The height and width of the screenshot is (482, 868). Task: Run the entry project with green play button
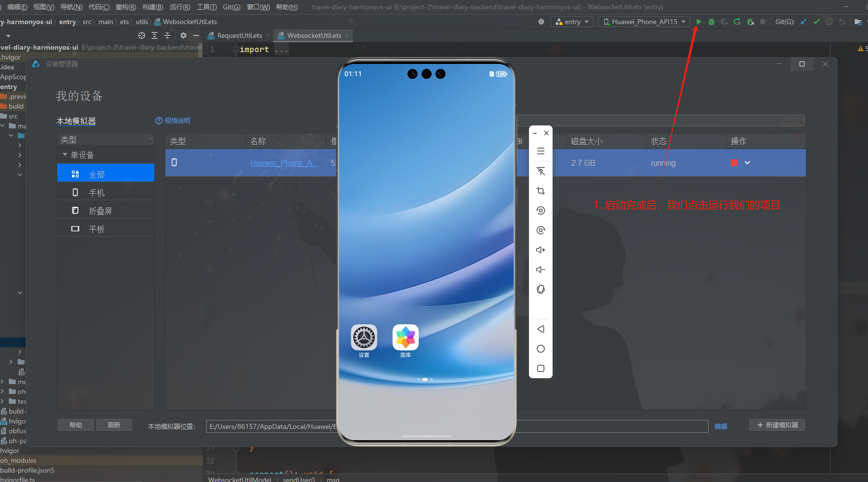pos(699,22)
